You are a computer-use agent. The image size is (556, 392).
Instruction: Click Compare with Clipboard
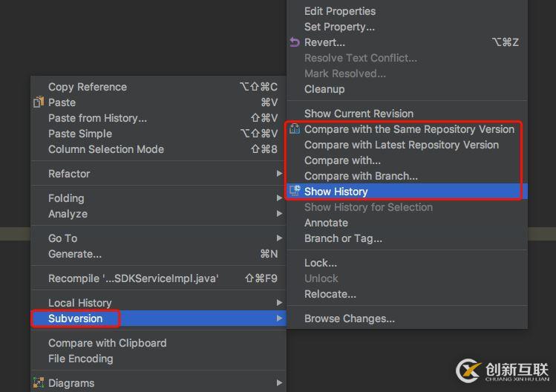tap(108, 343)
